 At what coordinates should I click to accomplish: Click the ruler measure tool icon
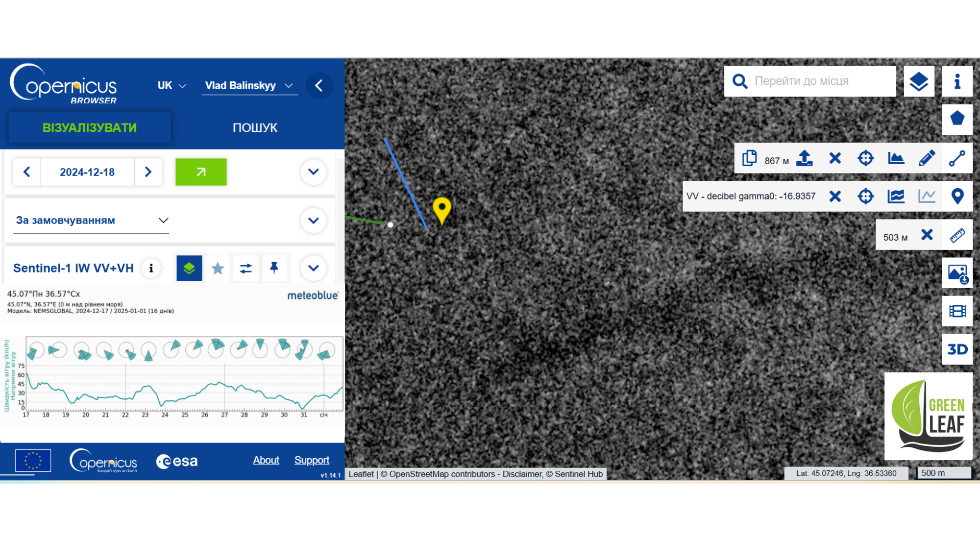coord(957,235)
